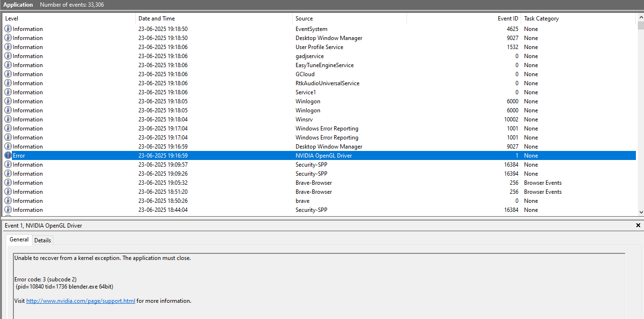Click info icon of Service1 row
Viewport: 644px width, 319px height.
8,92
